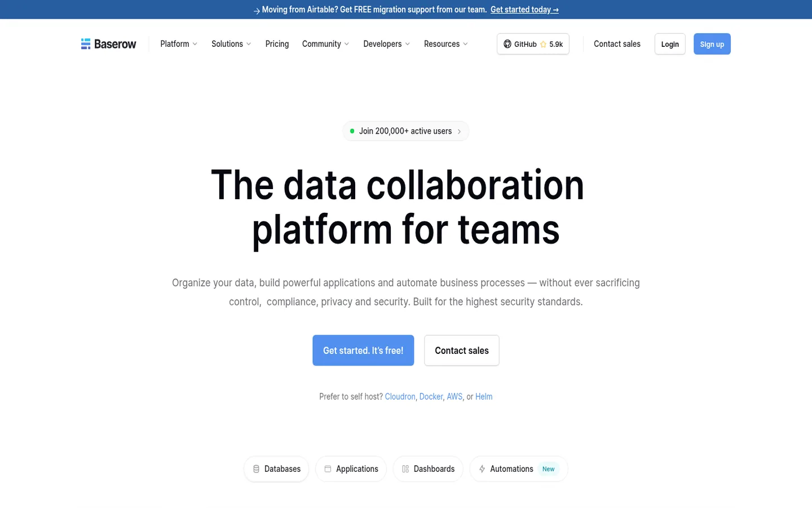Screen dimensions: 812x508
Task: Click the chevron on active users pill
Action: pyautogui.click(x=459, y=132)
